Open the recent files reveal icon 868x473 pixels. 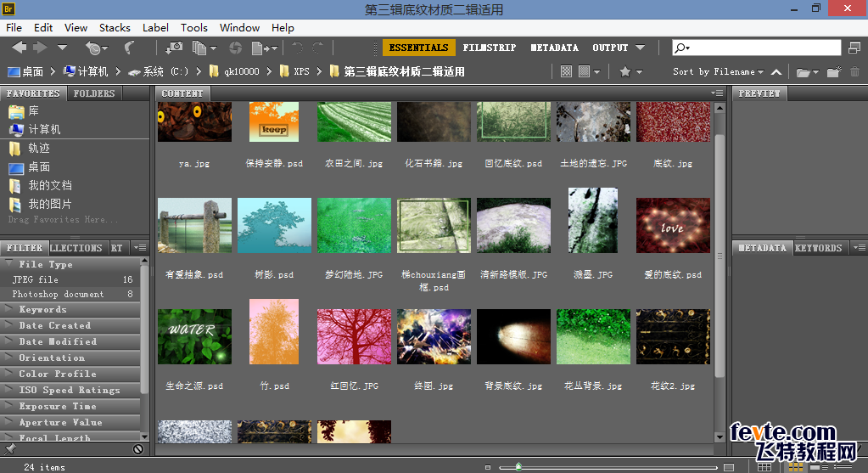tap(97, 48)
